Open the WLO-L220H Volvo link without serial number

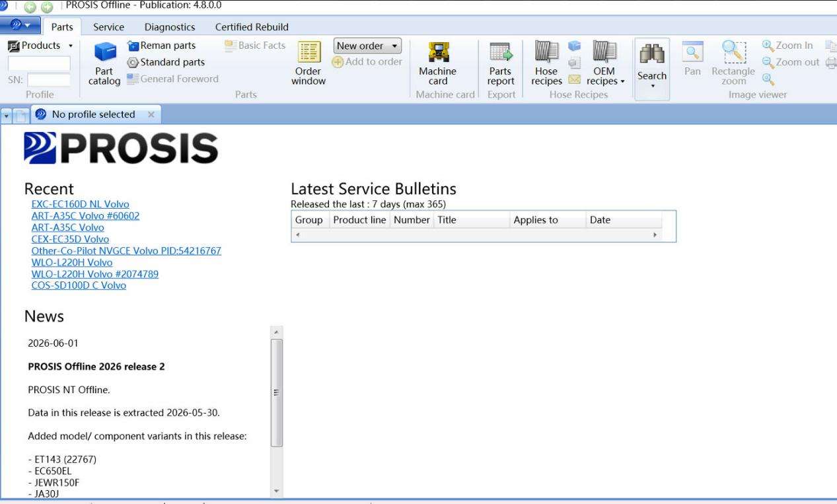point(72,262)
